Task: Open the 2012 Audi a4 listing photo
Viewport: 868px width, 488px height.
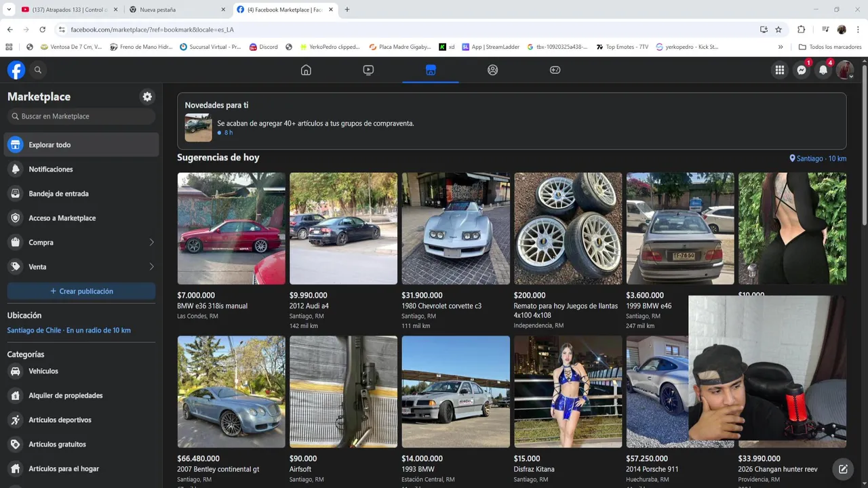Action: [x=343, y=228]
